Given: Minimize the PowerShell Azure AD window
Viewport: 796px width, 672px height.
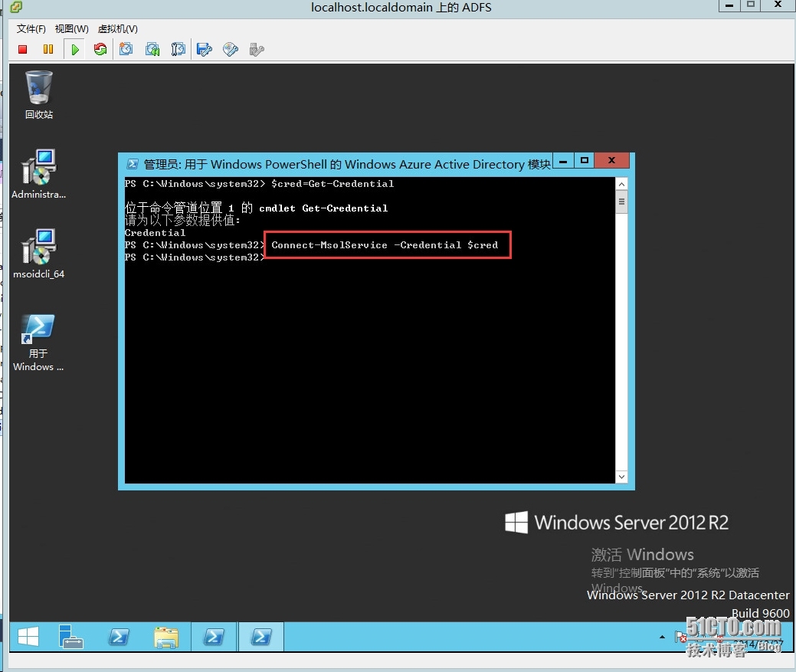Looking at the screenshot, I should [x=563, y=161].
